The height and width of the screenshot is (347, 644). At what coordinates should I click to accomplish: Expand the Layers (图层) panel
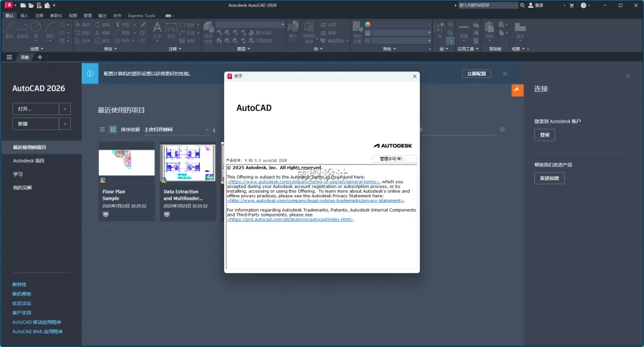click(243, 49)
